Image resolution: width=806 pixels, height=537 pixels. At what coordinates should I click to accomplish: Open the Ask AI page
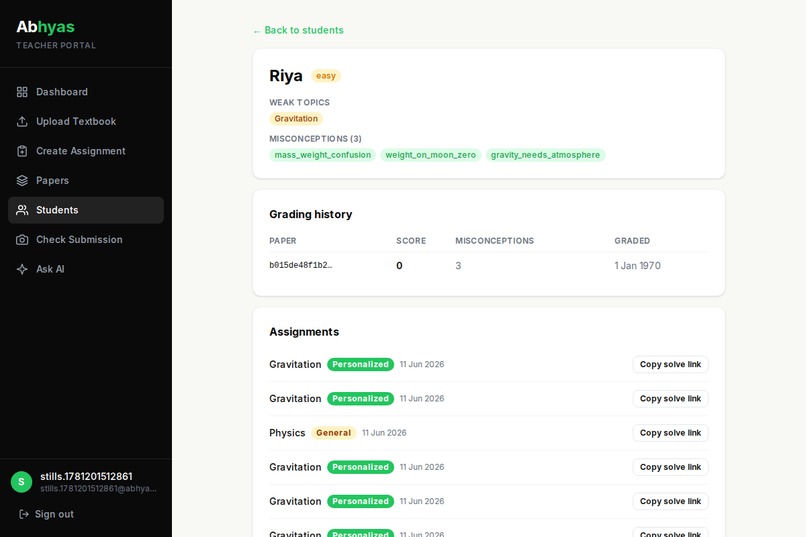click(86, 269)
